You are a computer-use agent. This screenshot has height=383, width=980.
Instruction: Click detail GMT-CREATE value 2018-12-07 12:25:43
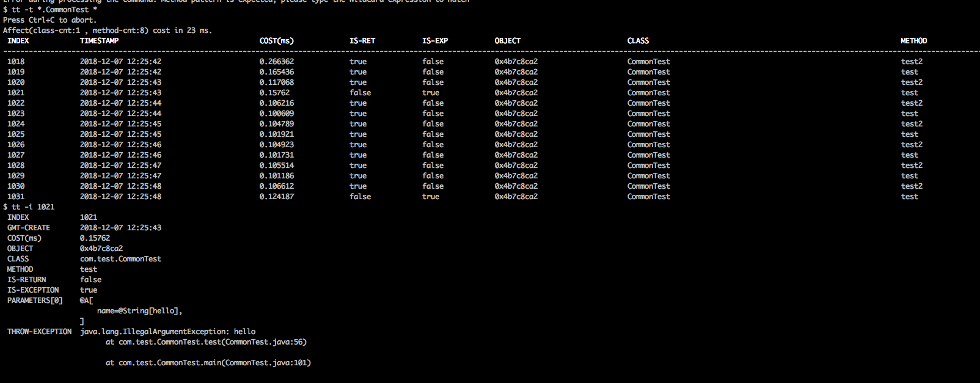[120, 228]
